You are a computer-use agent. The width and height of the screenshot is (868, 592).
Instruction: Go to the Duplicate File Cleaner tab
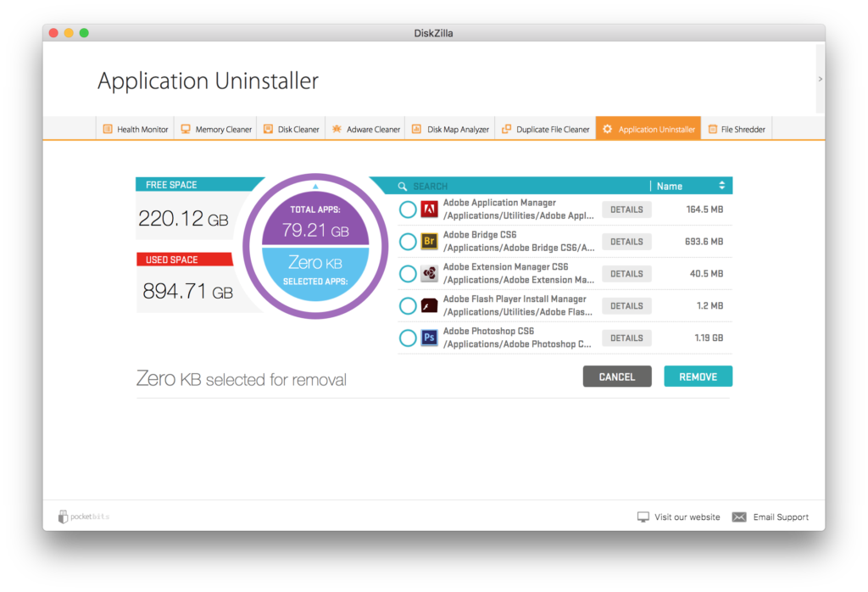pos(545,129)
